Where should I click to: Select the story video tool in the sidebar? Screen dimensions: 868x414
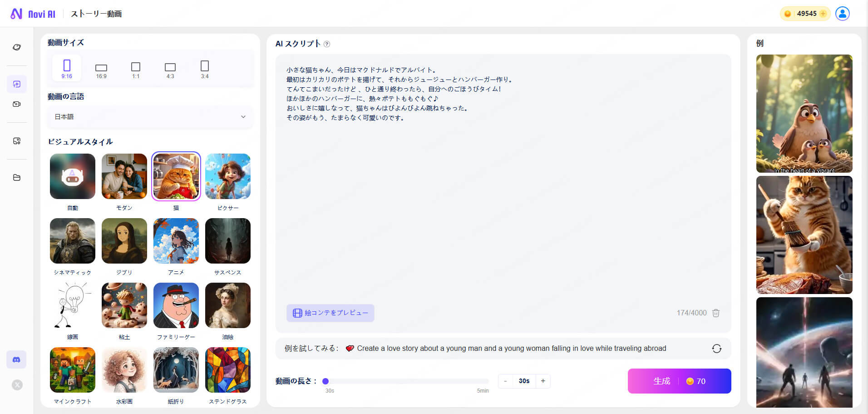pyautogui.click(x=16, y=84)
